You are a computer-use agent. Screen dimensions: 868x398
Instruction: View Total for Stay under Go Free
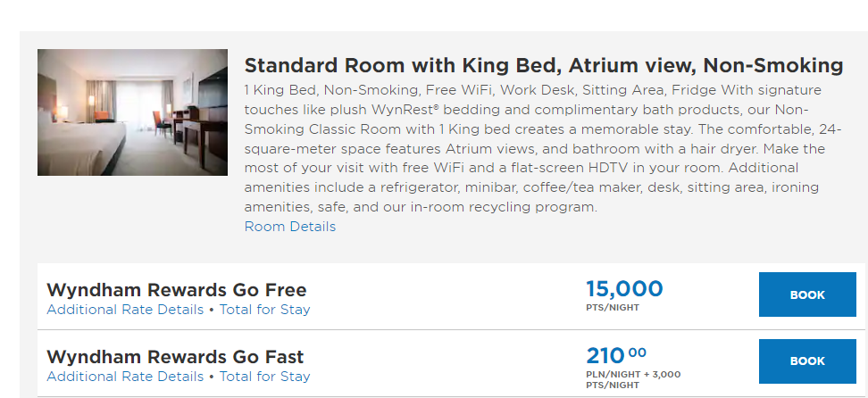click(264, 310)
